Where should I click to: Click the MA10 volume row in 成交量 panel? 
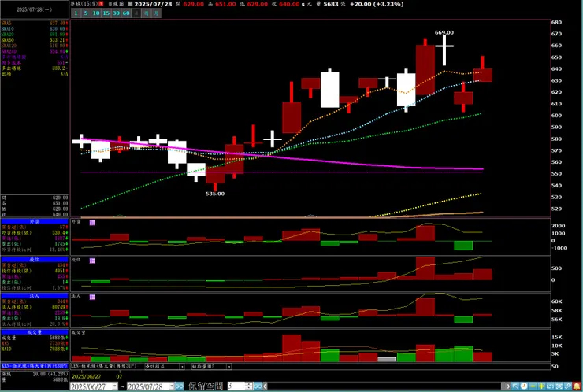[34, 349]
